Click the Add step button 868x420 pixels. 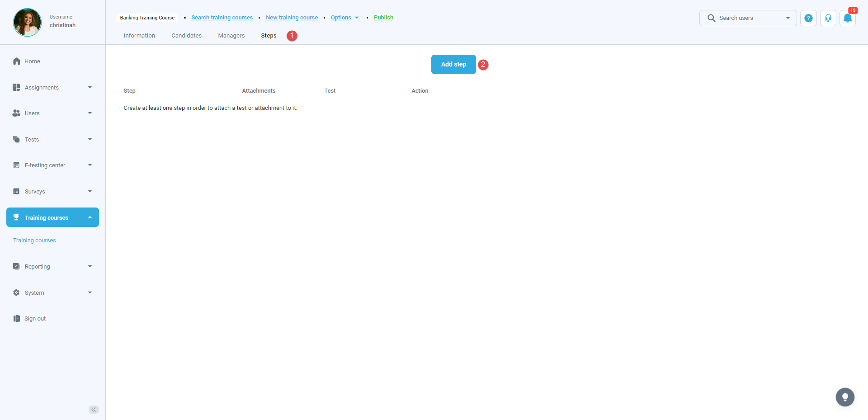(453, 64)
